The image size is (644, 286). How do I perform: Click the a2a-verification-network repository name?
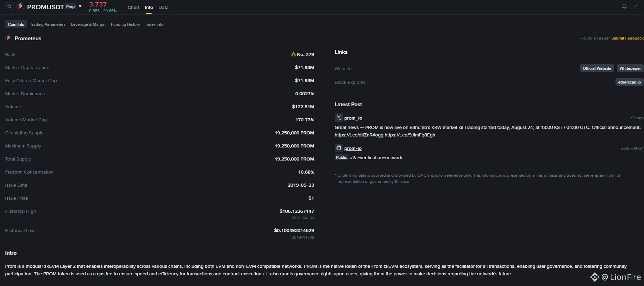click(376, 157)
